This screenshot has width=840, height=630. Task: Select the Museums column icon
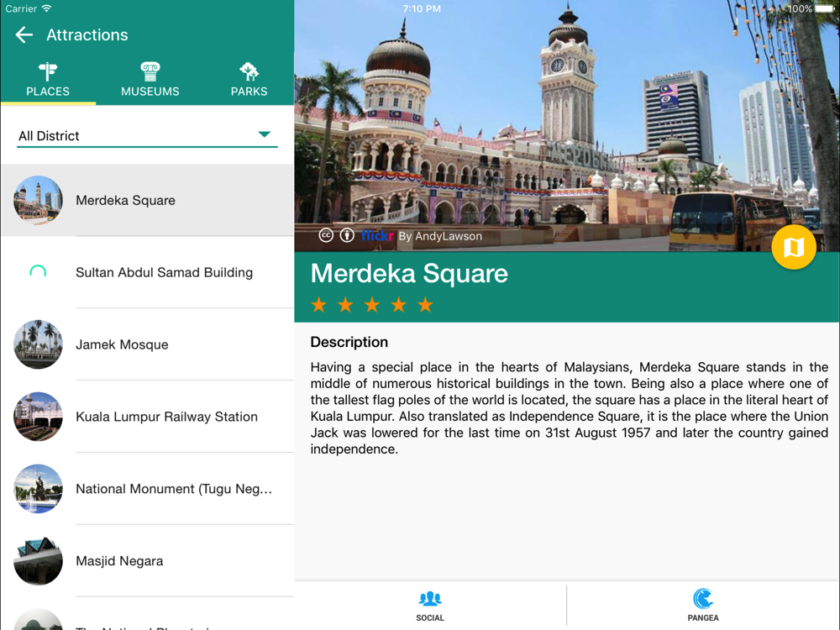point(150,71)
